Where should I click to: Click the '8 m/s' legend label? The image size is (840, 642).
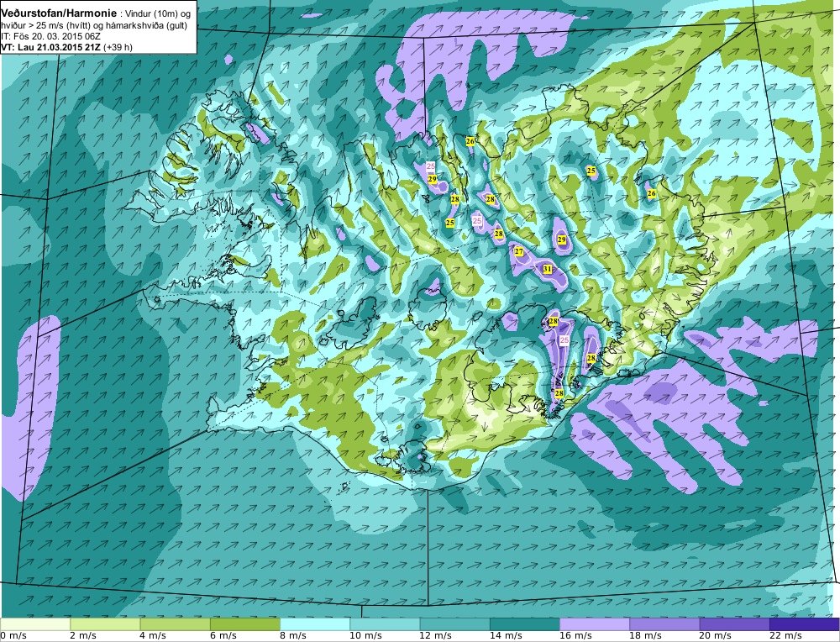tap(293, 636)
